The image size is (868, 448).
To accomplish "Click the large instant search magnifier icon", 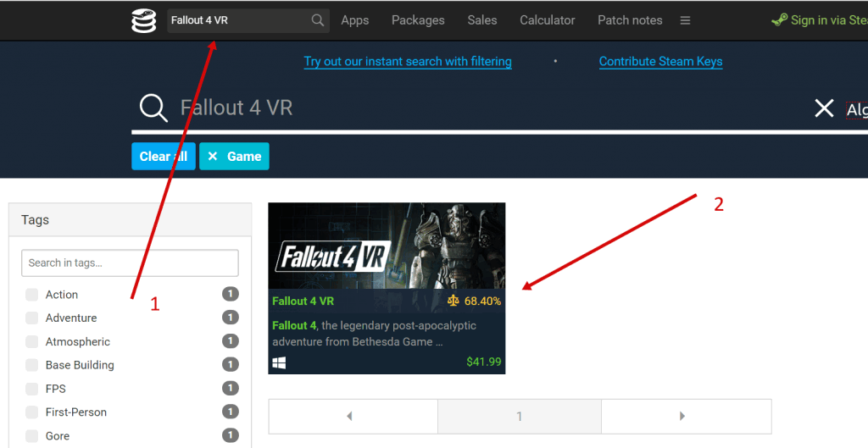I will [153, 108].
